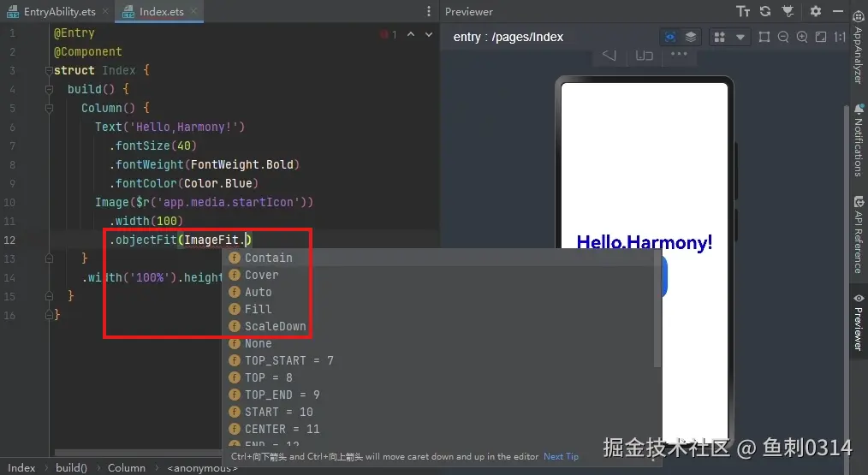Collapse the struct Index fold marker
The width and height of the screenshot is (868, 475).
49,70
